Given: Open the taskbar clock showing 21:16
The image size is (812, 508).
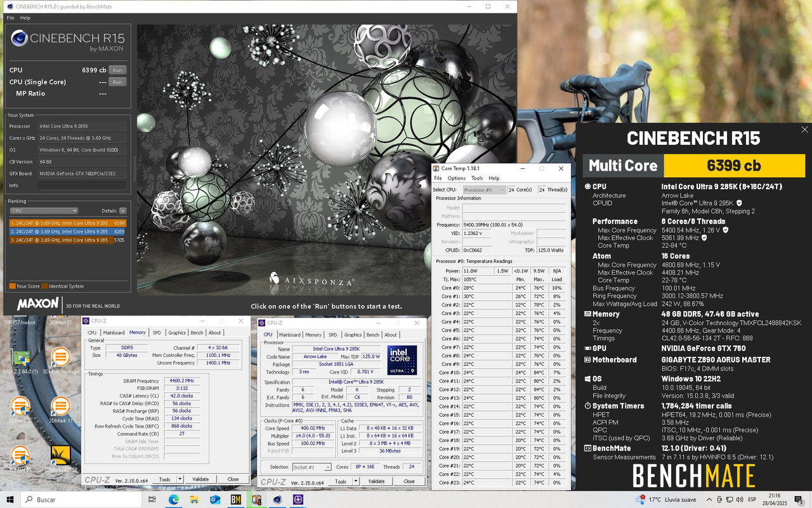Looking at the screenshot, I should tap(775, 500).
